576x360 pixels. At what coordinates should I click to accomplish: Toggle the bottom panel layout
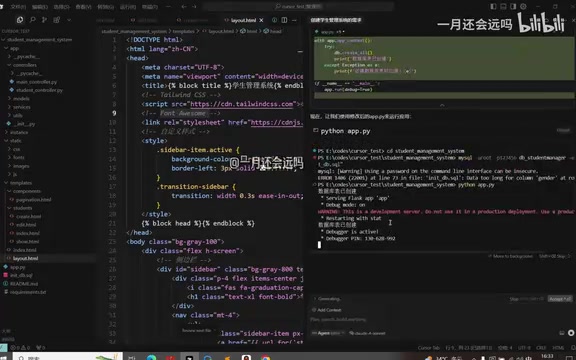[503, 6]
